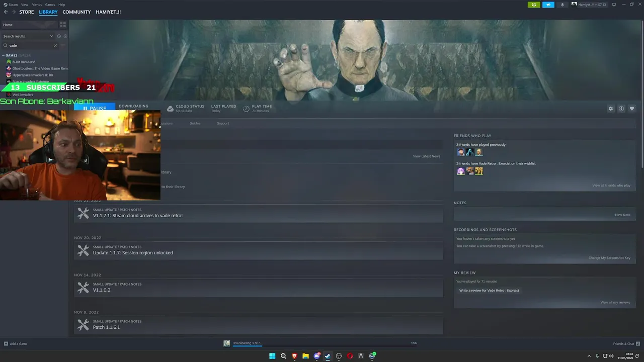Clear the 'vade' search text

click(55, 46)
